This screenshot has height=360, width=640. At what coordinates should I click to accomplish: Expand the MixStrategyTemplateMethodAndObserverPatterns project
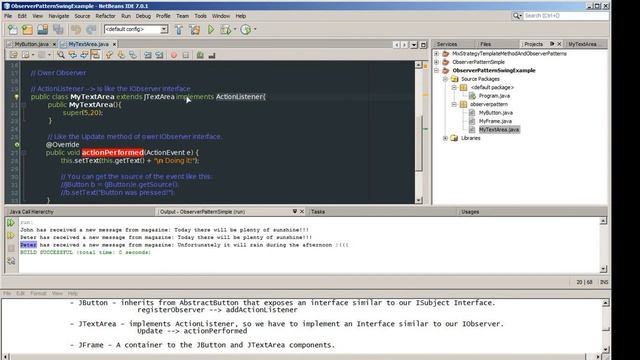click(x=436, y=53)
